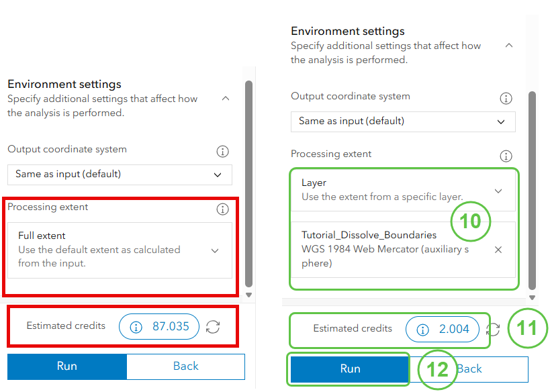
Task: Refresh the 87.035 estimated credits
Action: point(213,327)
